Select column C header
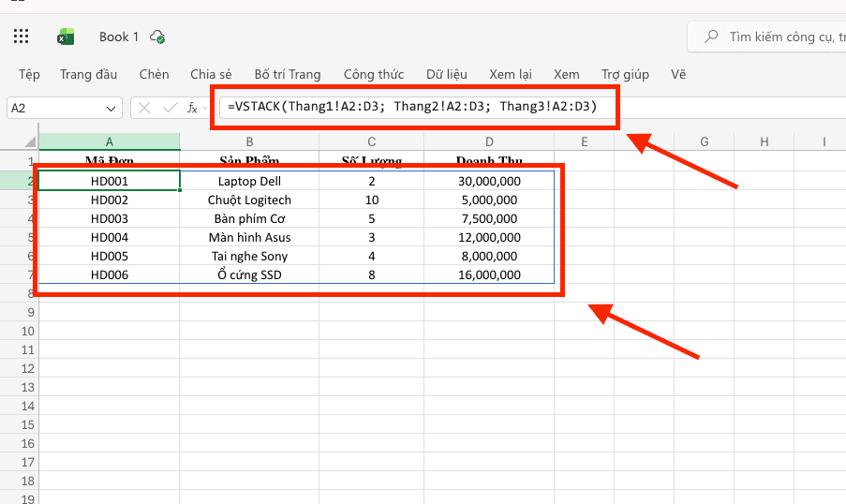 tap(371, 141)
